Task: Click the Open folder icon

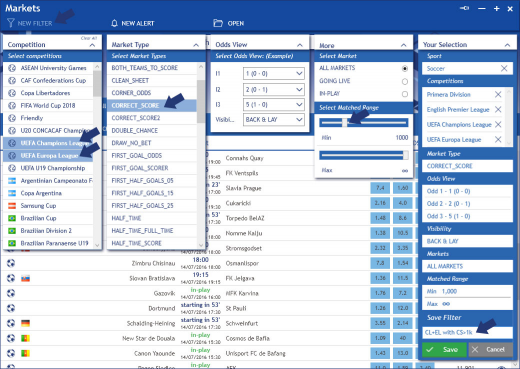Action: pyautogui.click(x=218, y=23)
